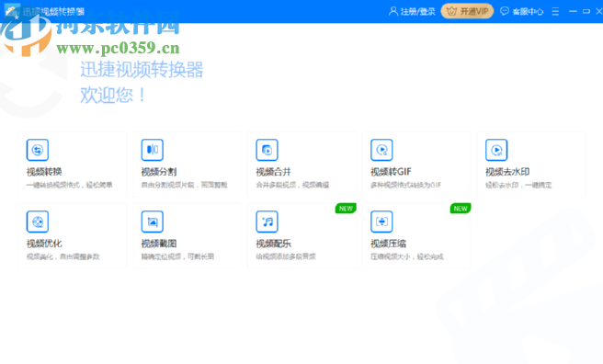This screenshot has width=603, height=364.
Task: Click the crown icon on VIP button
Action: [x=451, y=12]
